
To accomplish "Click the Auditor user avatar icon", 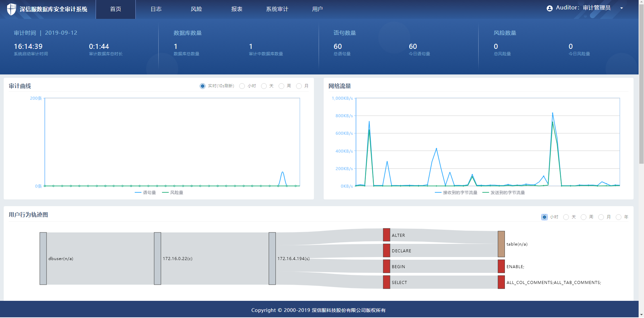I will click(x=549, y=8).
